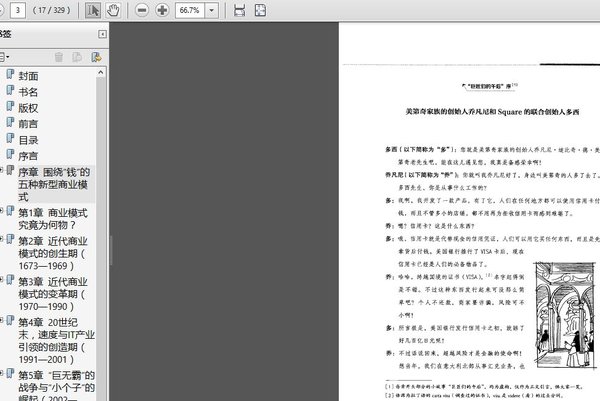Click footnote [1] text at page bottom
600x401 pixels.
click(x=484, y=387)
